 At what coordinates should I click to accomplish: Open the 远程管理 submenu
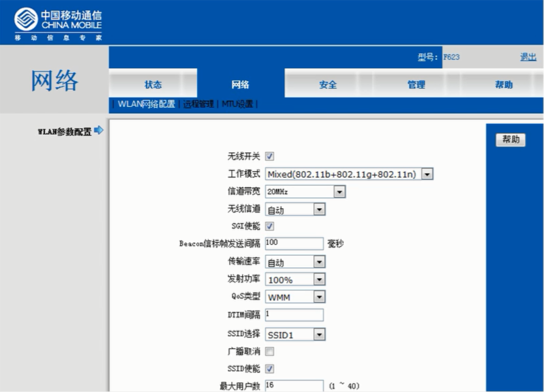point(198,104)
